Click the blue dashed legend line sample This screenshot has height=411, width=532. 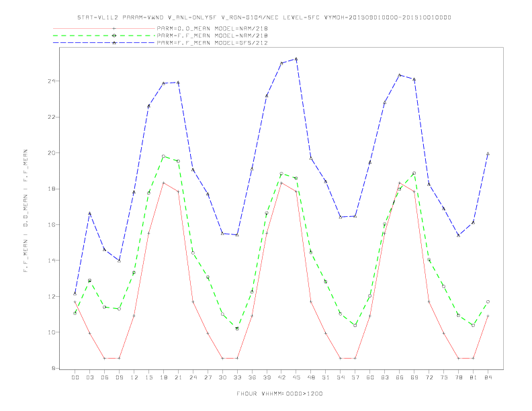click(x=104, y=43)
